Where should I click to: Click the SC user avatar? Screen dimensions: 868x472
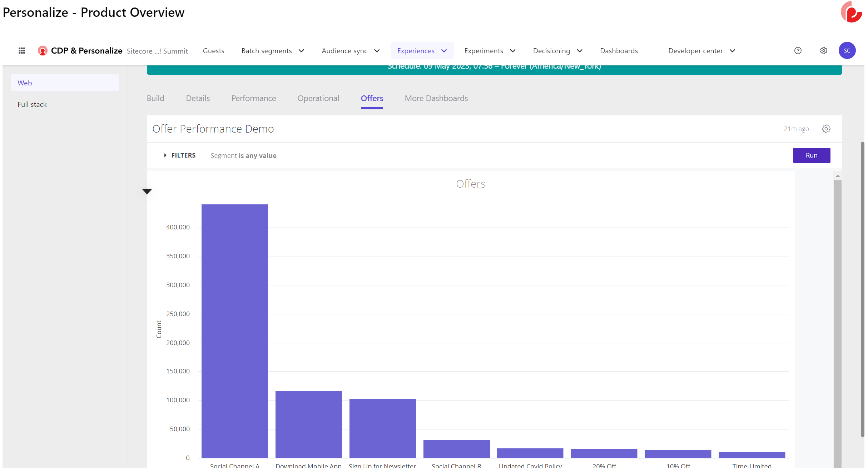847,51
